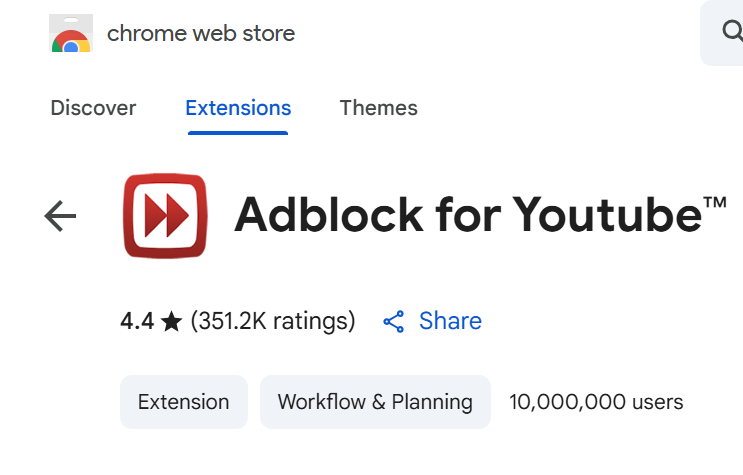Select the Extensions tab

(x=238, y=108)
